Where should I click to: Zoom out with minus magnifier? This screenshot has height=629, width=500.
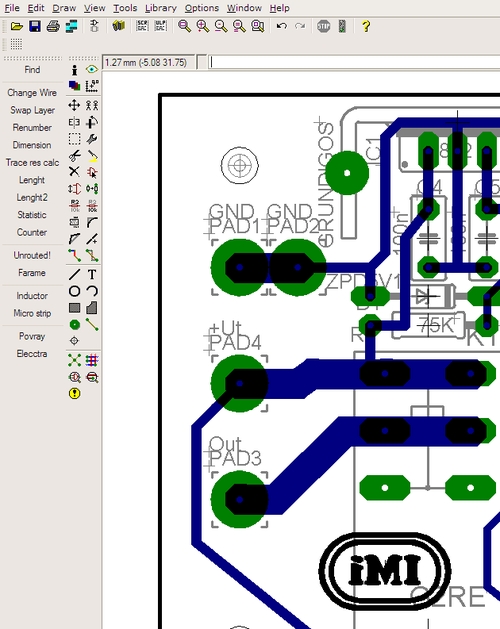pyautogui.click(x=221, y=26)
